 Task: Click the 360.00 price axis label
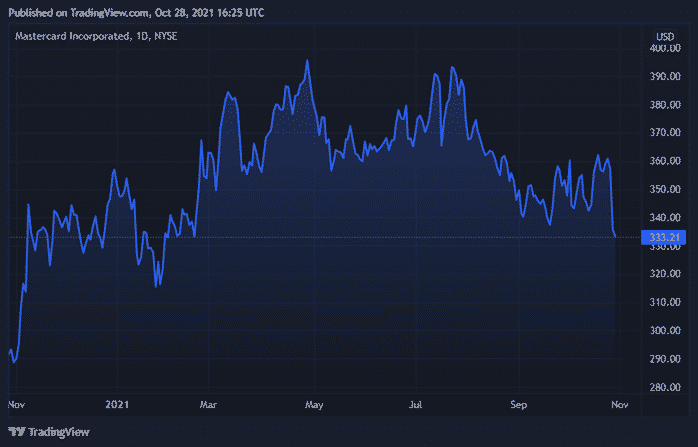tap(665, 161)
